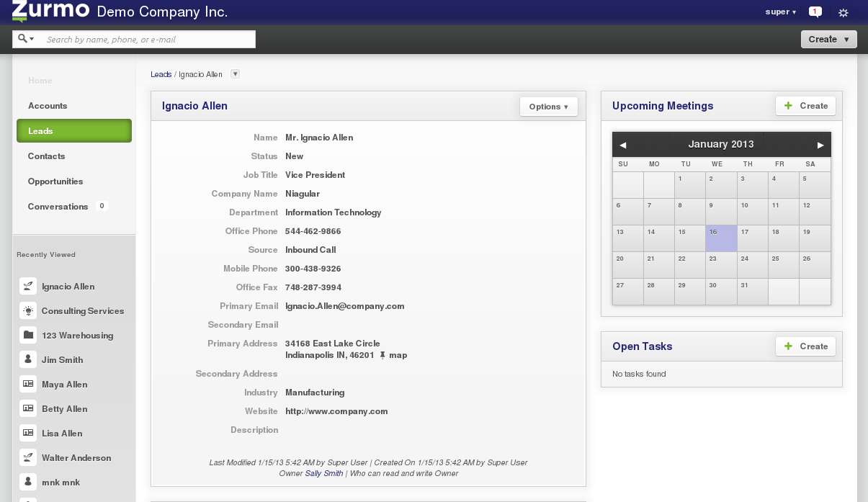This screenshot has height=502, width=868.
Task: Click the lead icon beside Walter Anderson
Action: 28,457
